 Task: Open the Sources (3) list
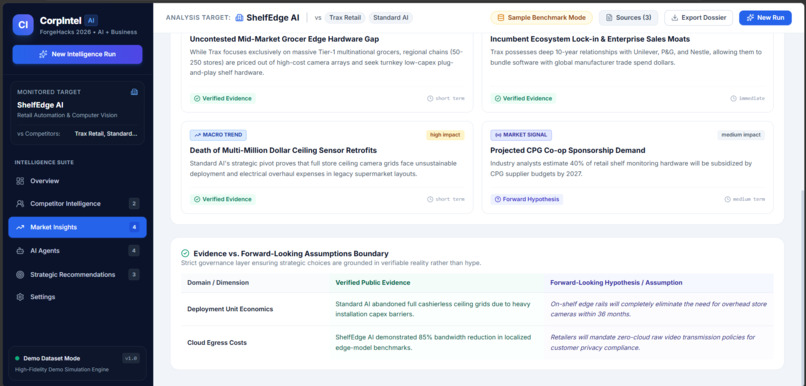pyautogui.click(x=628, y=17)
